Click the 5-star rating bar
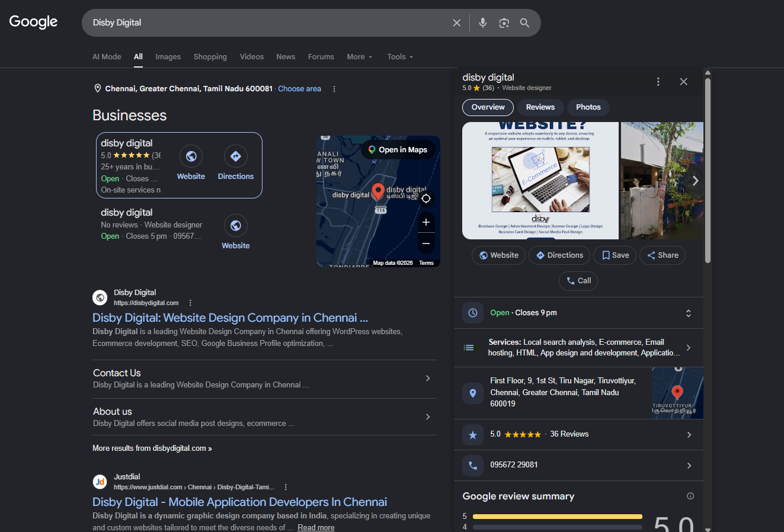The image size is (784, 532). [558, 517]
